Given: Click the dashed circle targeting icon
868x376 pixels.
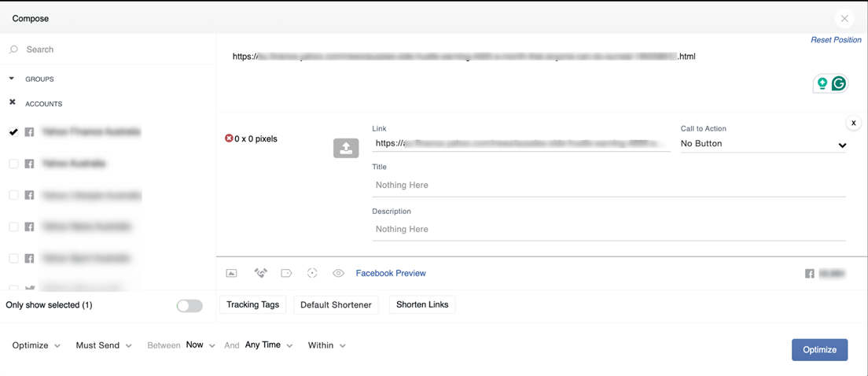Looking at the screenshot, I should point(312,273).
